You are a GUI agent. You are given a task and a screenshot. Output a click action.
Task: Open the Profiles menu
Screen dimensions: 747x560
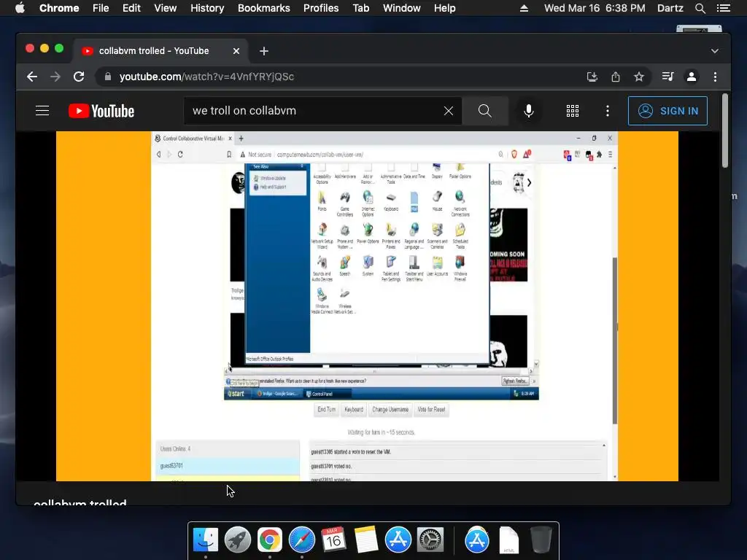[x=321, y=8]
